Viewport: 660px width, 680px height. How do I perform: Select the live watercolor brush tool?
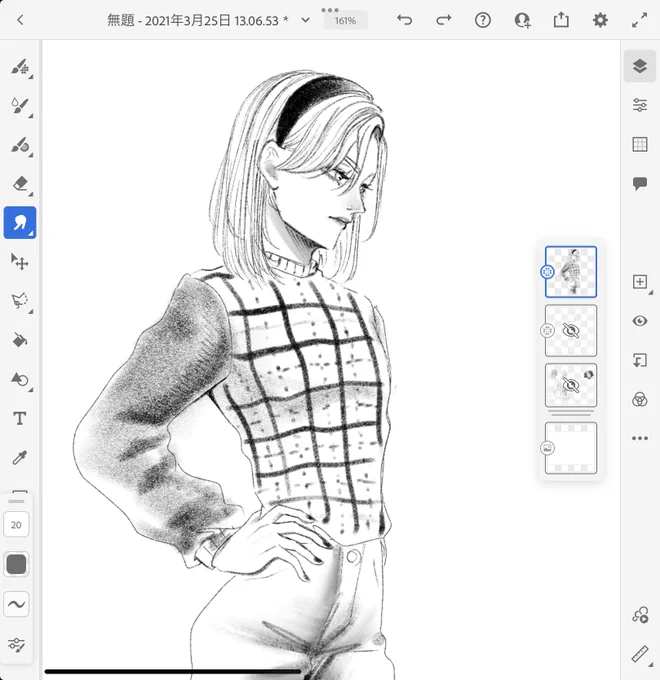(x=20, y=106)
